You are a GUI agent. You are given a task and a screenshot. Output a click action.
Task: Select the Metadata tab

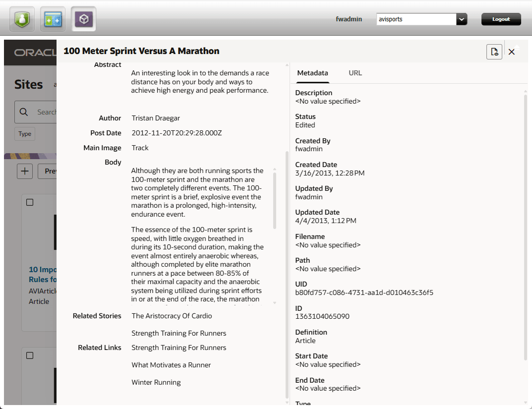pos(312,73)
